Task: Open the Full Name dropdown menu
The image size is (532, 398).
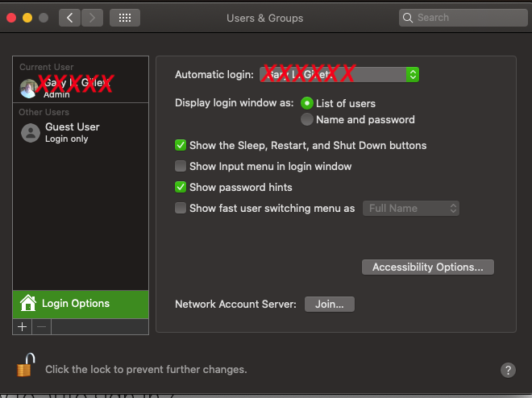Action: coord(411,208)
